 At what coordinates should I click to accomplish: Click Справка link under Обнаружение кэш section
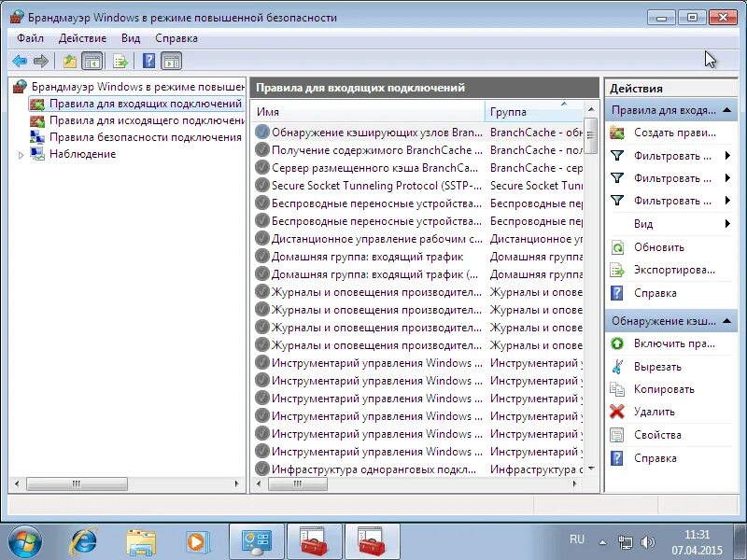tap(655, 458)
